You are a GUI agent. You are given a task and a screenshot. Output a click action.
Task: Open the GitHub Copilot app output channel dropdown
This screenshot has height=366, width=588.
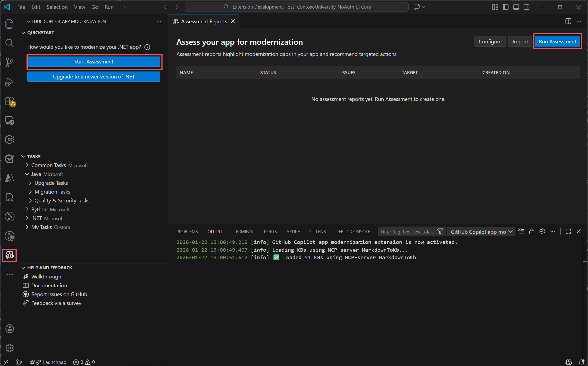click(481, 231)
